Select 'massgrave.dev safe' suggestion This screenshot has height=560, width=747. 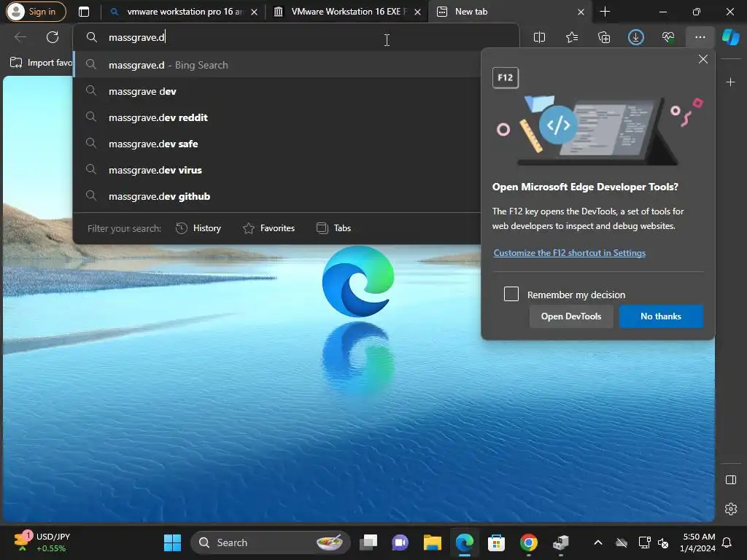[x=277, y=144]
